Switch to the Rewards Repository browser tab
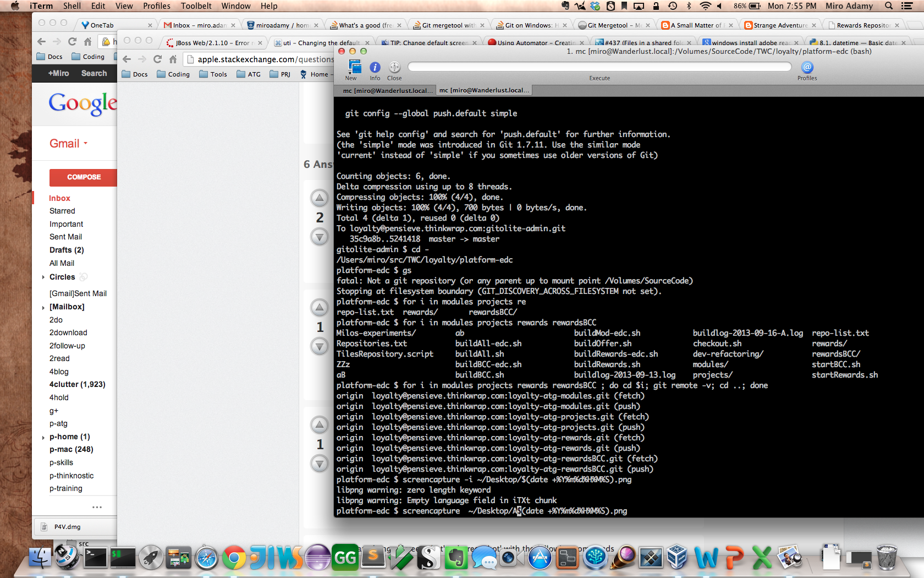 pyautogui.click(x=864, y=25)
